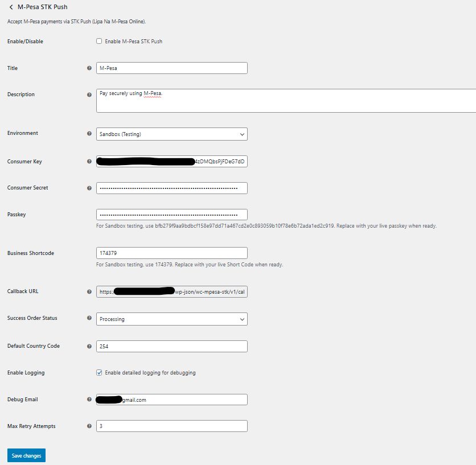Click the Consumer Secret help icon
Screen dimensions: 476x465
(89, 188)
